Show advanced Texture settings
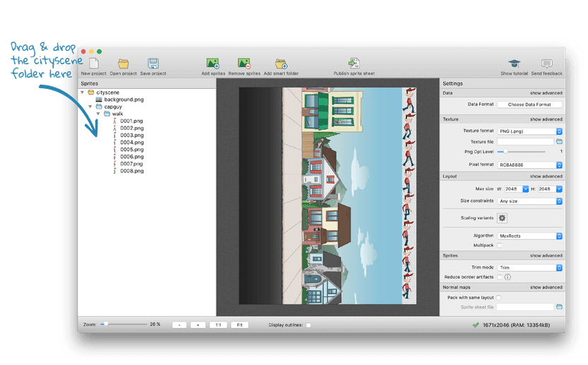 click(x=546, y=119)
